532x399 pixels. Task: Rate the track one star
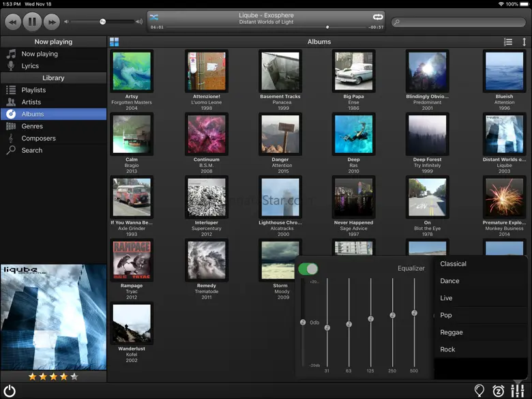33,376
